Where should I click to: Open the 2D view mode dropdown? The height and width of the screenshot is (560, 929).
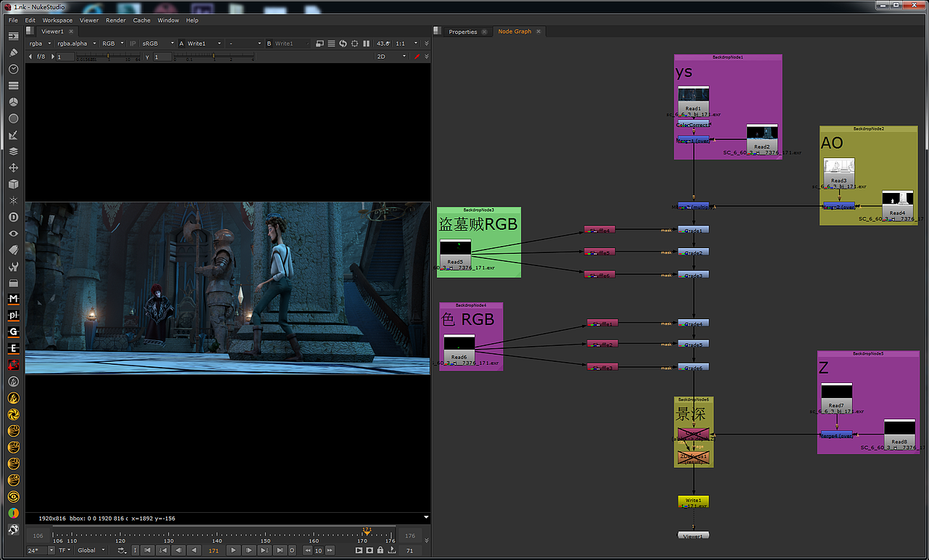click(x=391, y=57)
